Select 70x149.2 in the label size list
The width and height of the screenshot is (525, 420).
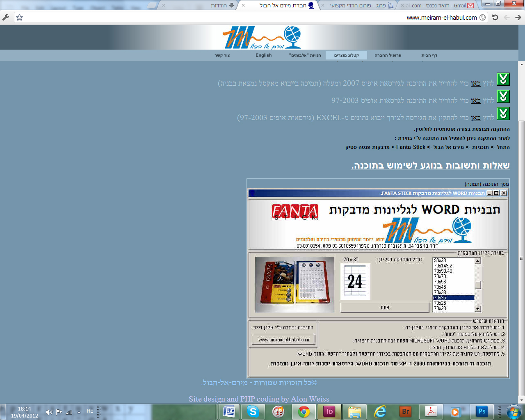(454, 266)
